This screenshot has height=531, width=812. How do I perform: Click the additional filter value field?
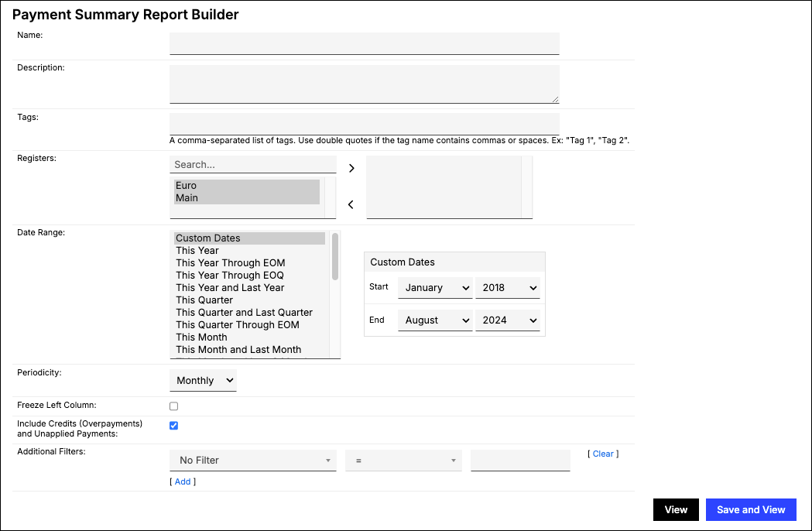coord(520,460)
